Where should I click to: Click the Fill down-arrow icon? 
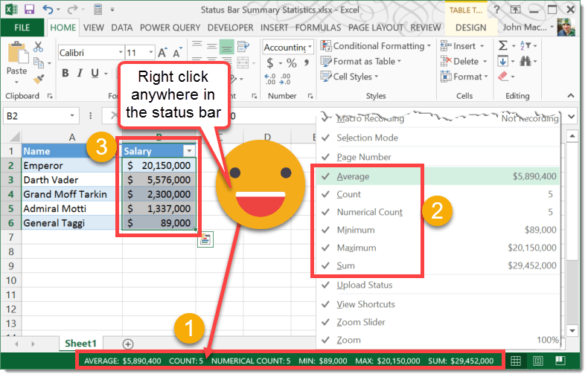click(x=503, y=61)
